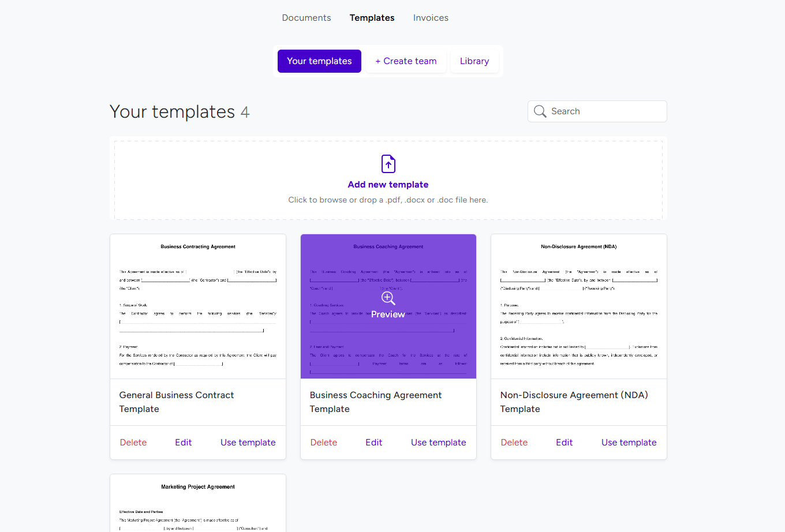Click the Non-Disclosure Agreement thumbnail
The width and height of the screenshot is (785, 532).
point(578,306)
